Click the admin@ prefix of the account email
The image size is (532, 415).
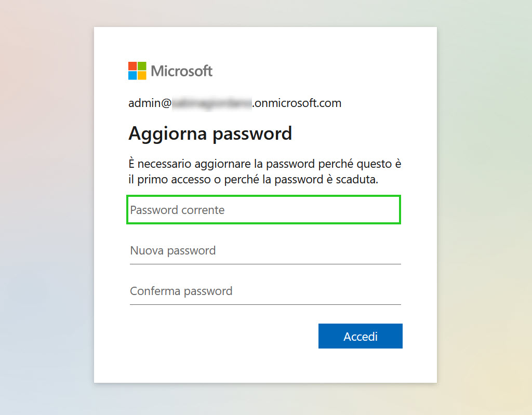(x=150, y=103)
